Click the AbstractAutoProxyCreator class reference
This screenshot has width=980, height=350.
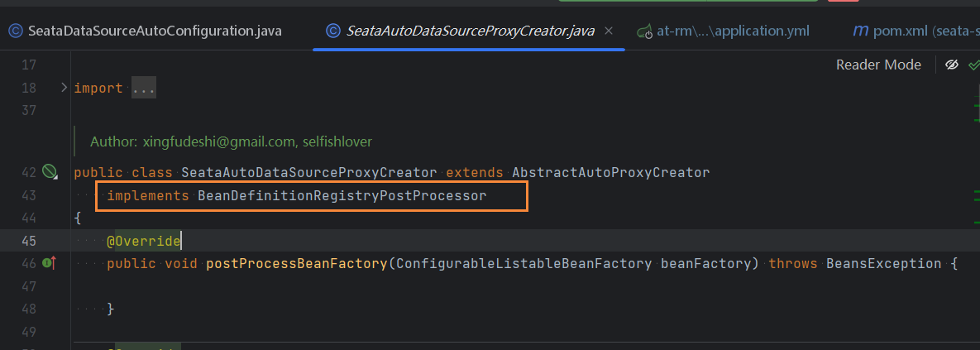pyautogui.click(x=610, y=172)
